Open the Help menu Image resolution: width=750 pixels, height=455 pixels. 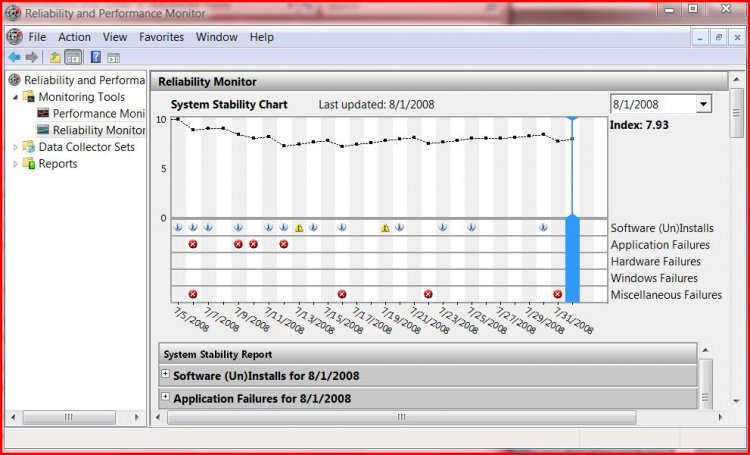click(x=262, y=37)
